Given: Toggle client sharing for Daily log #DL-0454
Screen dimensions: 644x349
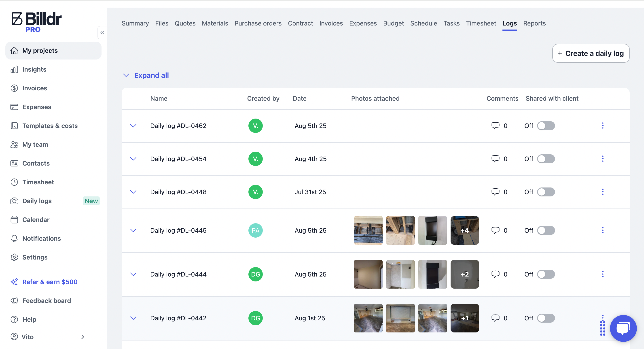Looking at the screenshot, I should coord(546,159).
